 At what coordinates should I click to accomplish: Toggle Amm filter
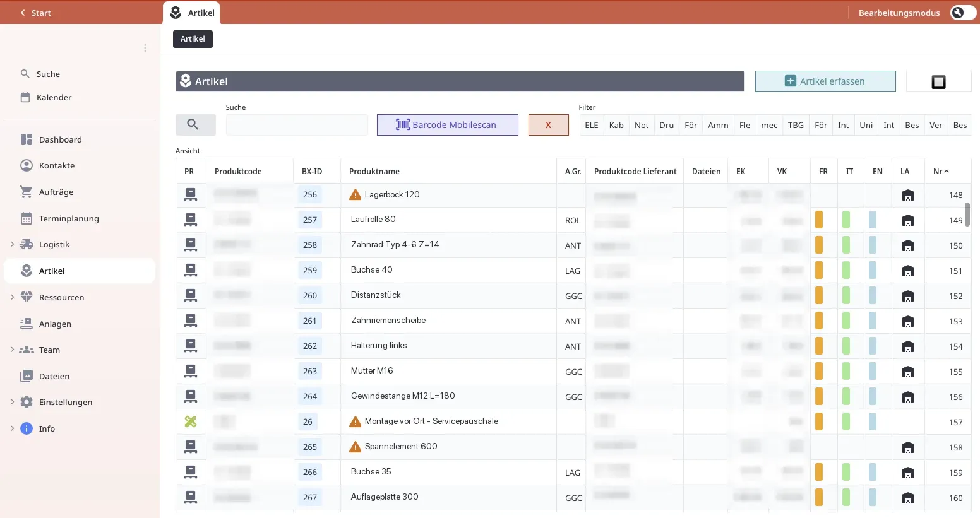(718, 125)
